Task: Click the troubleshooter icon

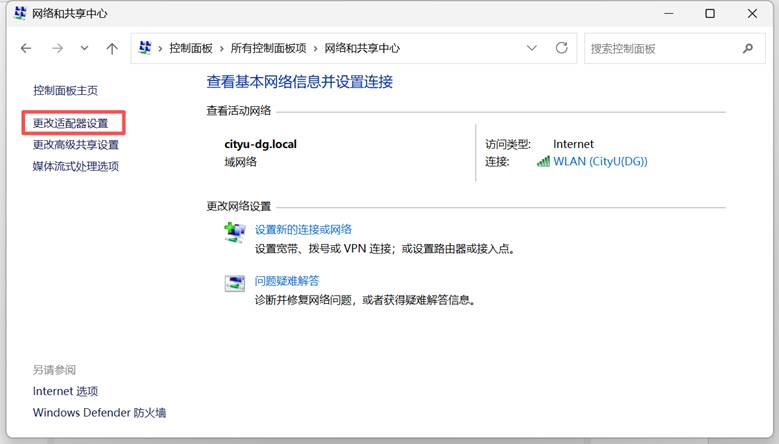Action: point(234,284)
